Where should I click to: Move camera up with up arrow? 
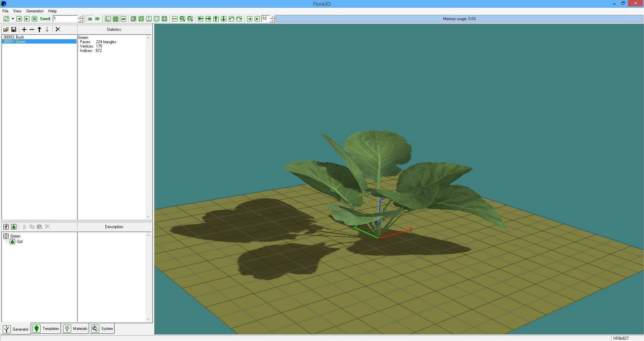point(216,19)
